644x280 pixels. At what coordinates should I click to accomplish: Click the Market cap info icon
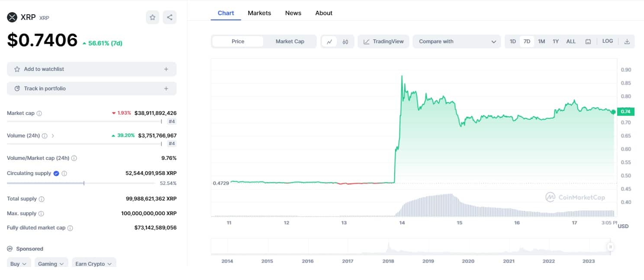click(x=39, y=113)
